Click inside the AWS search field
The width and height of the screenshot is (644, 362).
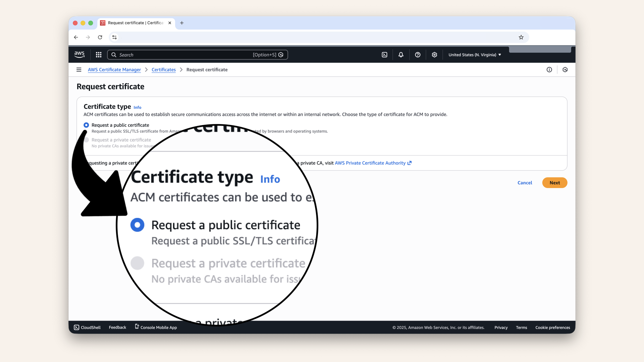tap(184, 55)
